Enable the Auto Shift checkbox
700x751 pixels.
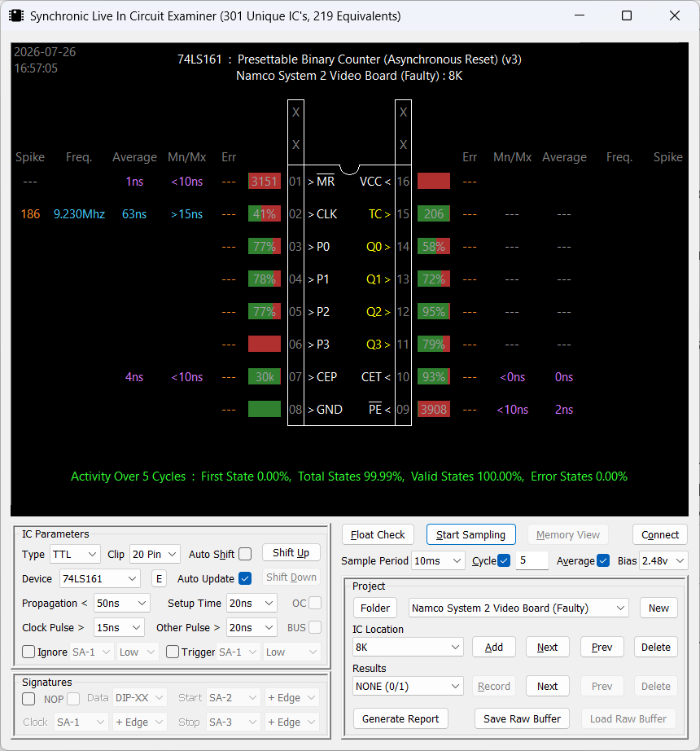[245, 554]
